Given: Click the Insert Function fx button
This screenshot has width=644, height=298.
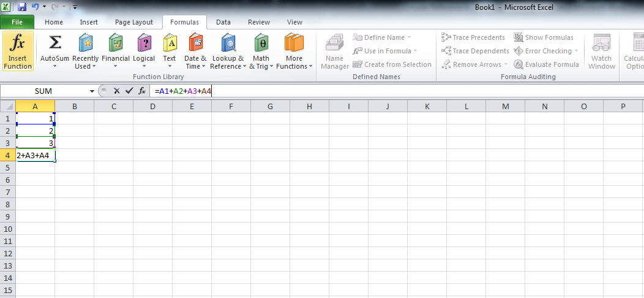Looking at the screenshot, I should [18, 51].
